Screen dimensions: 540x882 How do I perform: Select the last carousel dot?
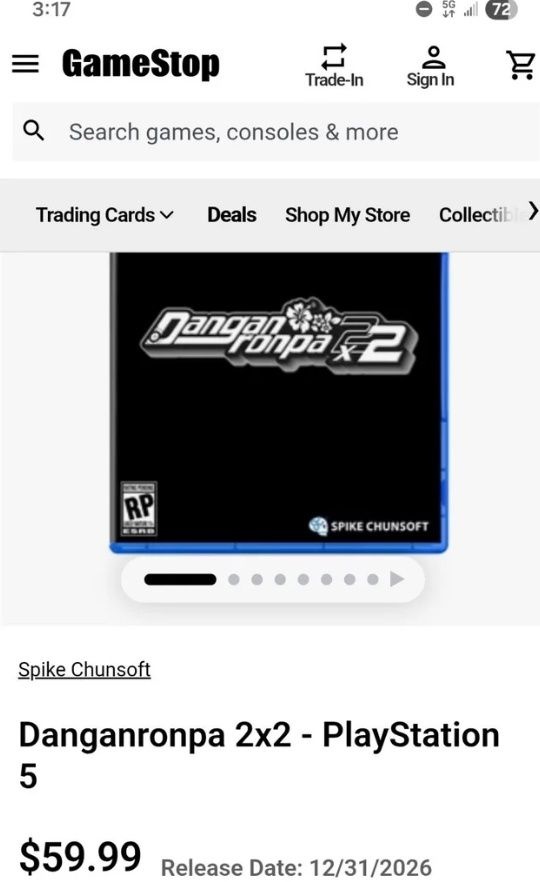point(372,579)
